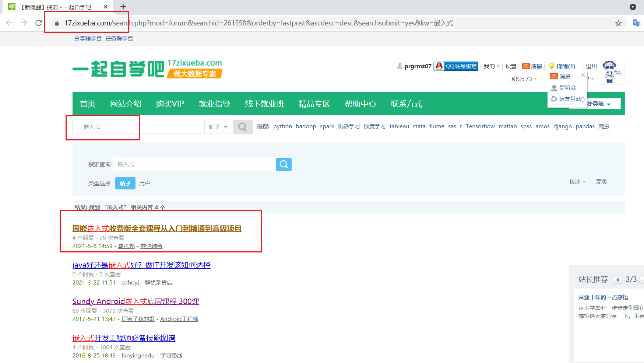This screenshot has height=363, width=644.
Task: Click the browser forward arrow
Action: 24,23
